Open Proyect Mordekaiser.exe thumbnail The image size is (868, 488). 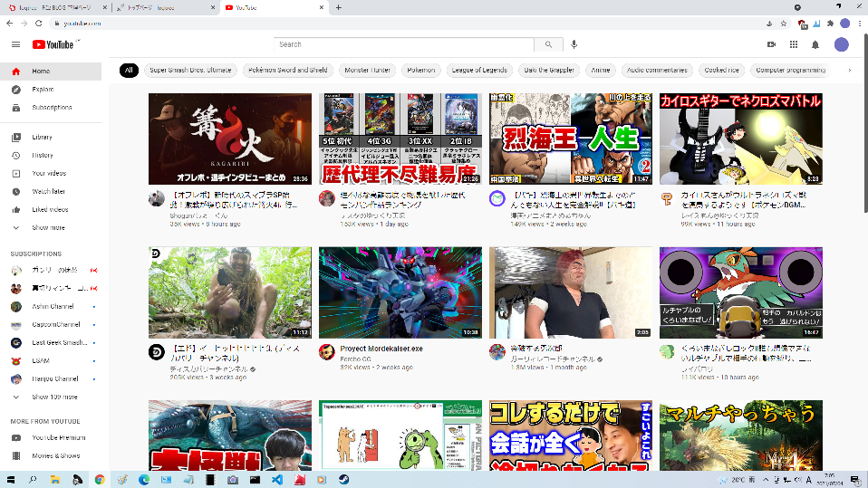(x=400, y=292)
